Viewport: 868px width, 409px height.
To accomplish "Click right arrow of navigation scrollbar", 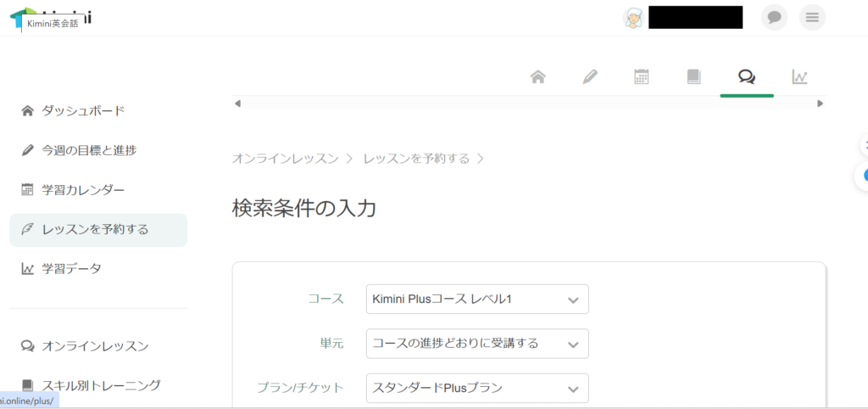I will tap(821, 104).
